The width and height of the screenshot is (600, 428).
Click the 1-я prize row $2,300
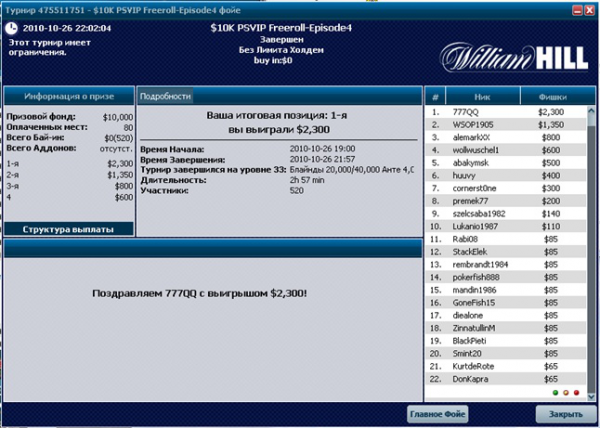(70, 164)
